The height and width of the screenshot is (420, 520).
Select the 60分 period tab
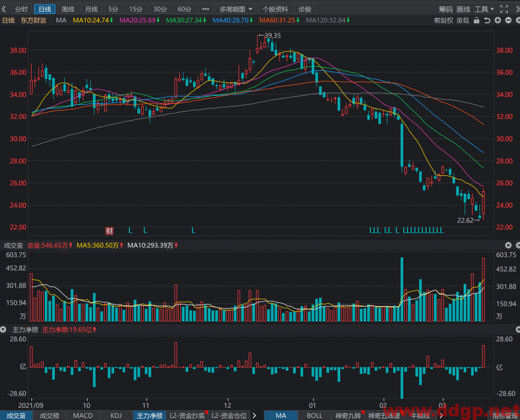coord(184,9)
